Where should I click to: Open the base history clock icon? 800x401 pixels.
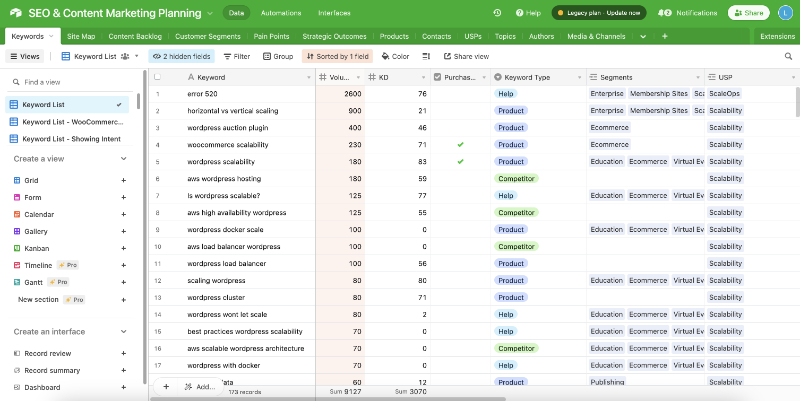point(497,13)
